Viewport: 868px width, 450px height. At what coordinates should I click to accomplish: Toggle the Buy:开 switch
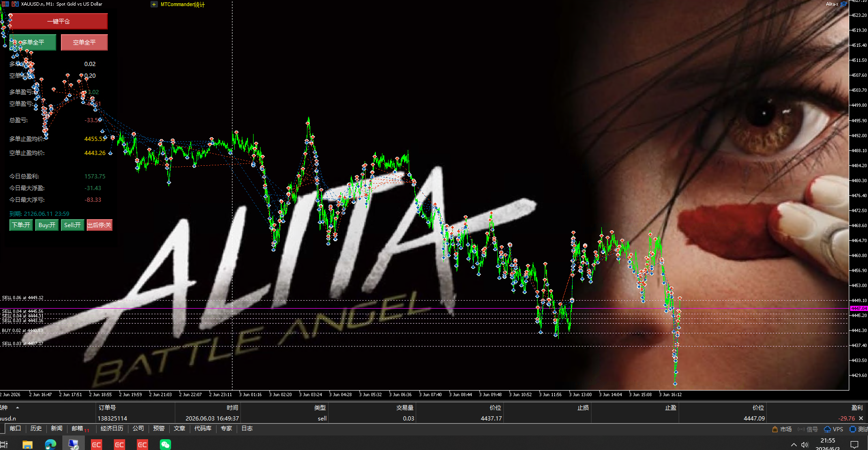click(x=47, y=225)
